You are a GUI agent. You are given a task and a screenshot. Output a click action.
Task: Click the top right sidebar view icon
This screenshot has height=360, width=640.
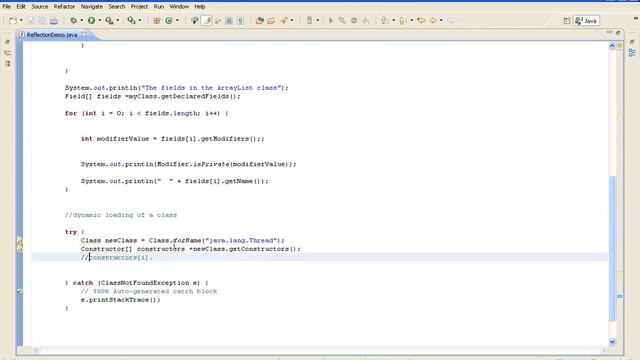632,42
